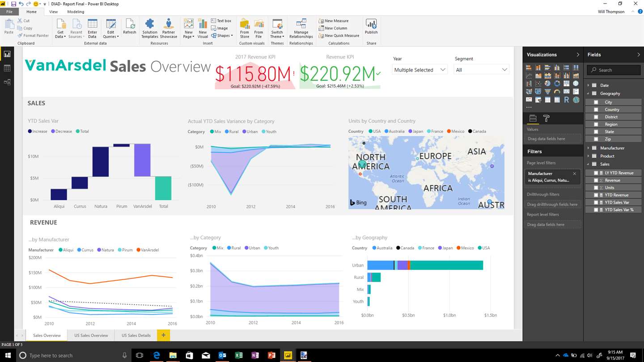Check the Country field
The width and height of the screenshot is (644, 362).
click(596, 109)
